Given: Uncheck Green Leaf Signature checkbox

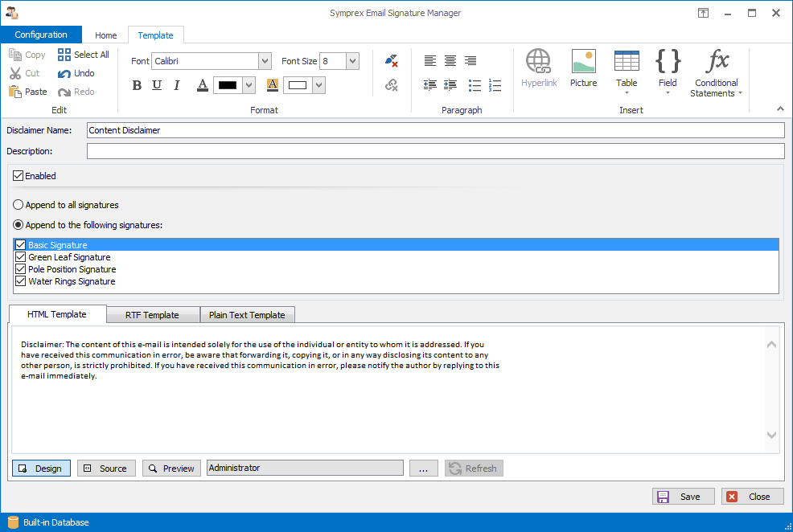Looking at the screenshot, I should 20,257.
